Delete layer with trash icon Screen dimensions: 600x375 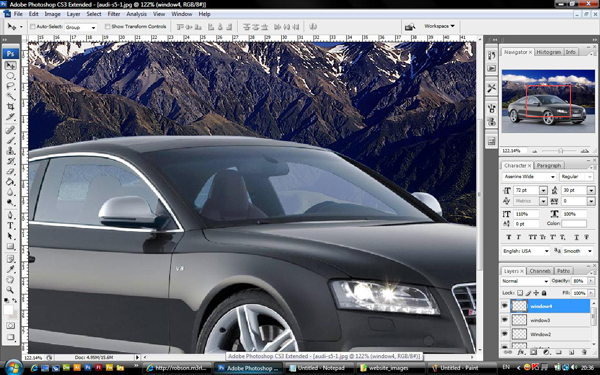tap(584, 352)
